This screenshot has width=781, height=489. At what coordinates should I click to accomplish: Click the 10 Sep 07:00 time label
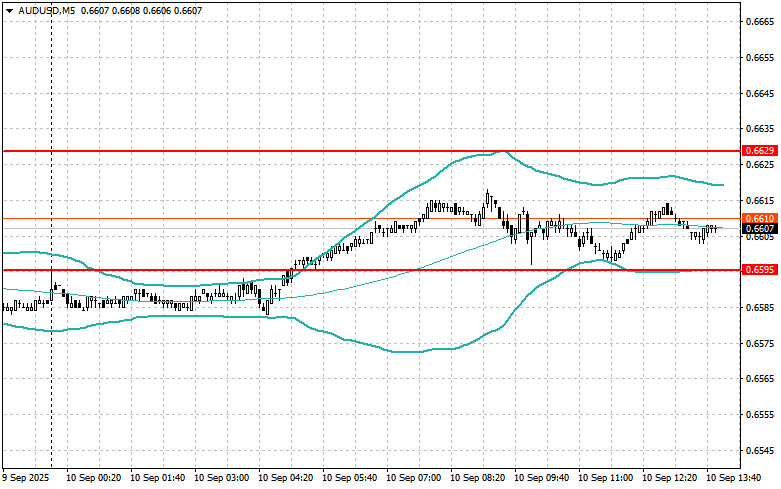[413, 478]
